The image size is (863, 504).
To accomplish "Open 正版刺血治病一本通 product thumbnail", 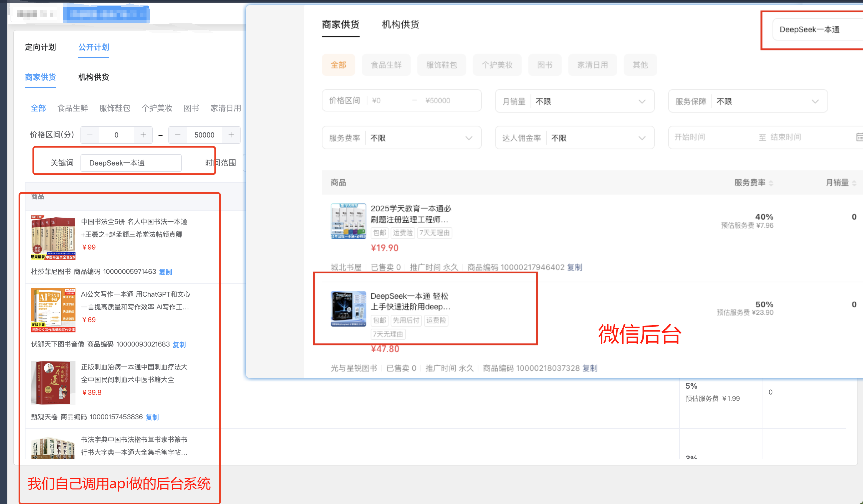I will [53, 383].
